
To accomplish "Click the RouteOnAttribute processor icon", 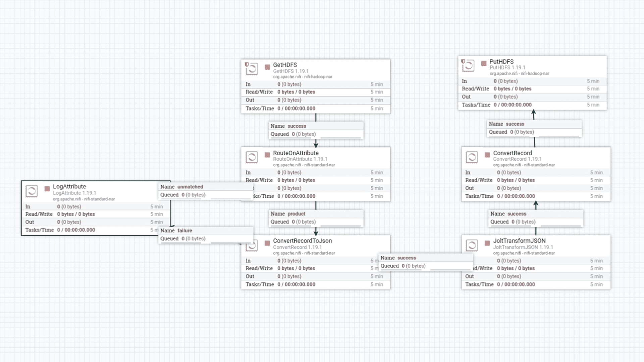I will pos(252,157).
